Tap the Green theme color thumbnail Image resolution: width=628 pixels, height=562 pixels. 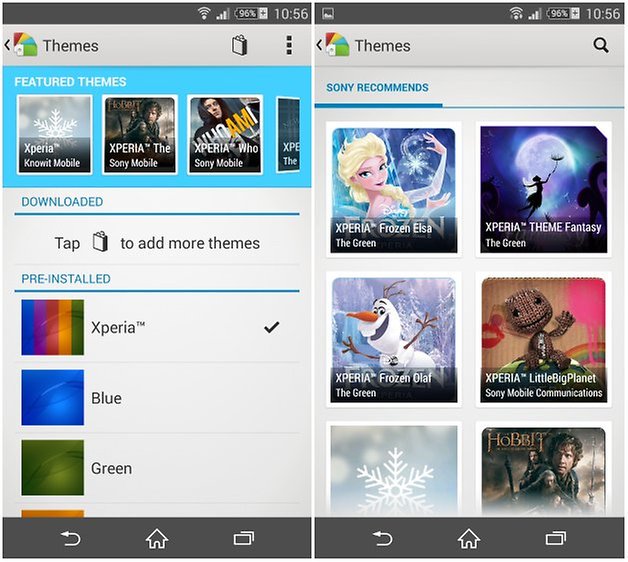pyautogui.click(x=52, y=467)
